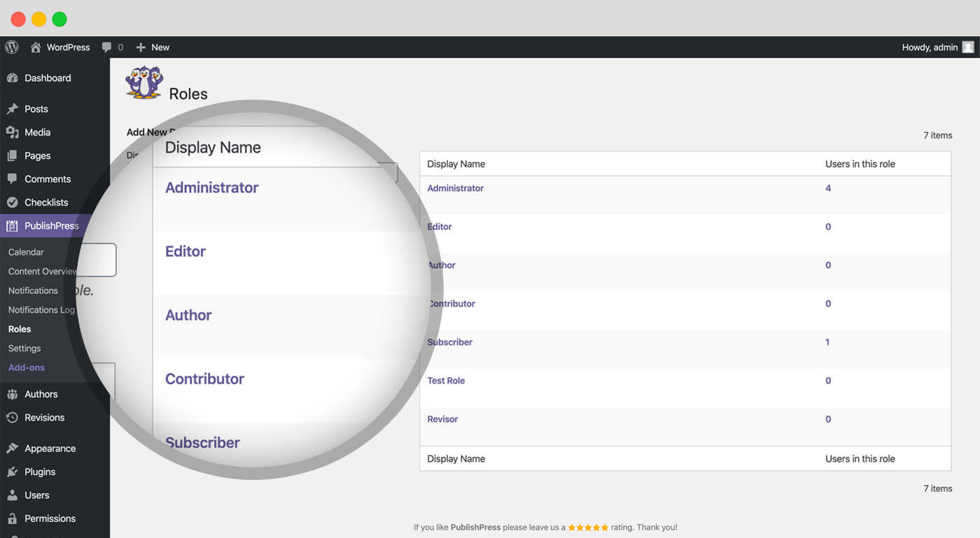Open the Test Role link

446,381
